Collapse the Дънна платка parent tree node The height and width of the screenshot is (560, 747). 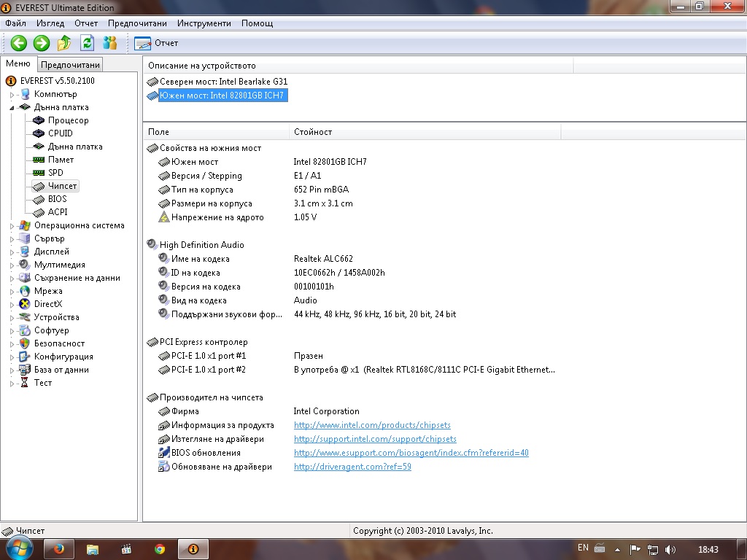(x=12, y=108)
